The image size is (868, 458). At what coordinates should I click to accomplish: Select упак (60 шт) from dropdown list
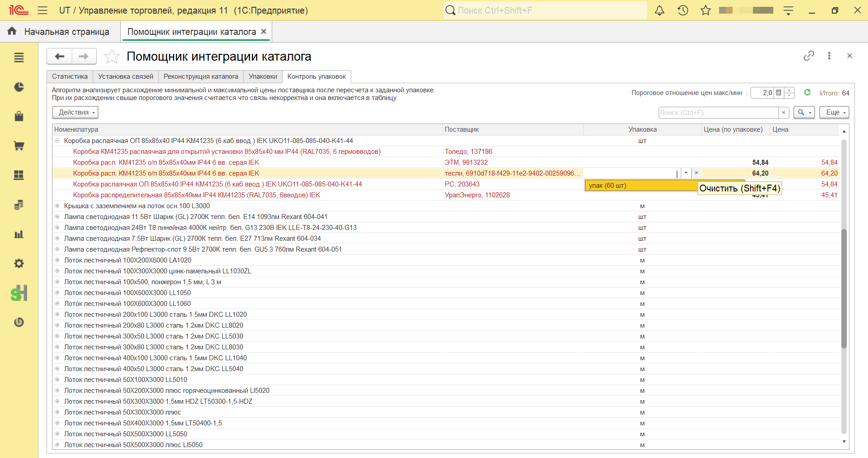(x=641, y=186)
